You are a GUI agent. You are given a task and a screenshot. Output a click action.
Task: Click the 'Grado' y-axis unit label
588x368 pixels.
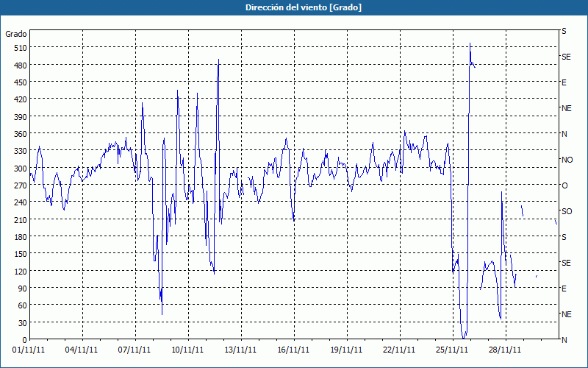16,34
